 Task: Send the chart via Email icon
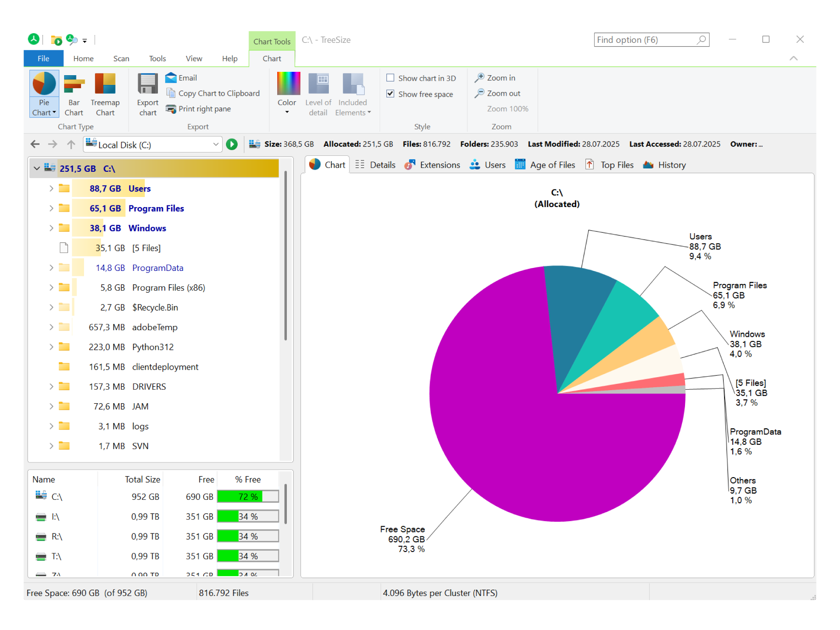(x=171, y=78)
